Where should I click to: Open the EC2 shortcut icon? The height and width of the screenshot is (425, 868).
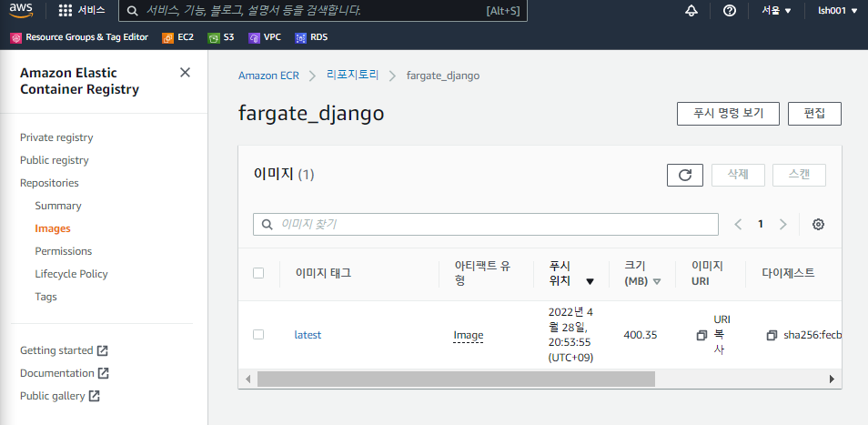tap(167, 37)
